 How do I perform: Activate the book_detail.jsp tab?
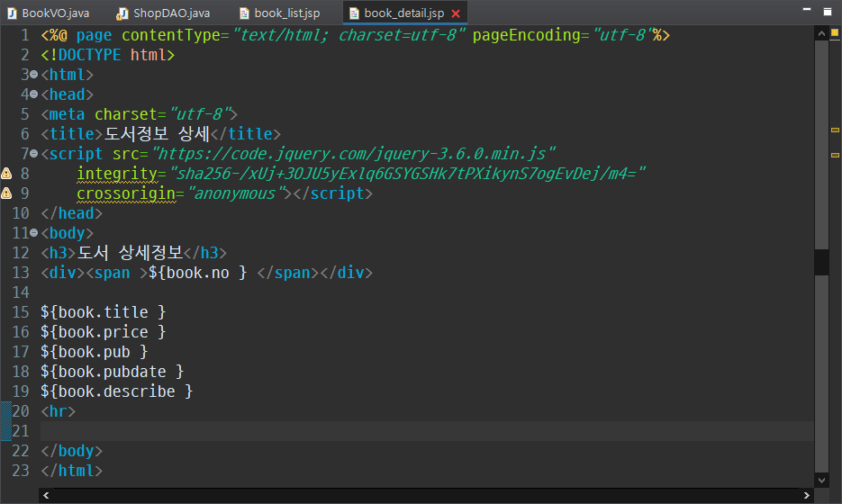403,13
